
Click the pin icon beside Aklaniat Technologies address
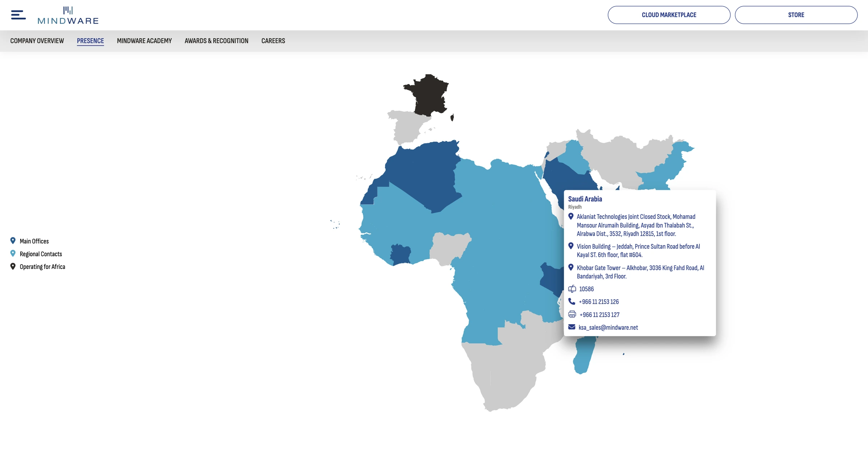[x=571, y=217]
